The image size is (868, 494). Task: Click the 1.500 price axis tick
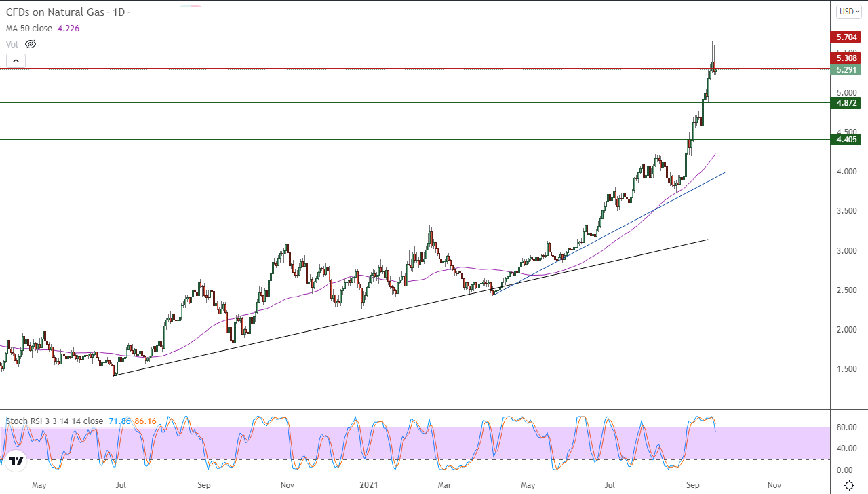(846, 369)
